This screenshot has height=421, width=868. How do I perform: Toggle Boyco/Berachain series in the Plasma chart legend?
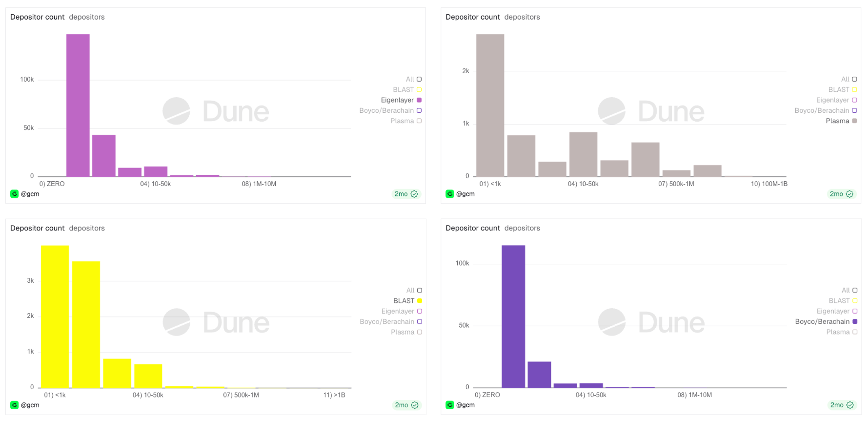[854, 110]
